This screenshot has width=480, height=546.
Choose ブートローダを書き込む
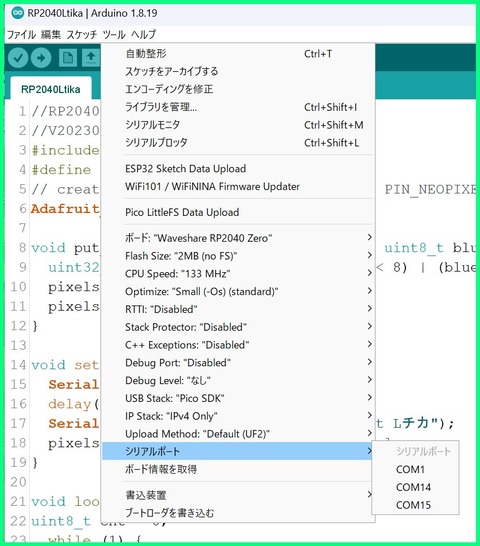[238, 513]
